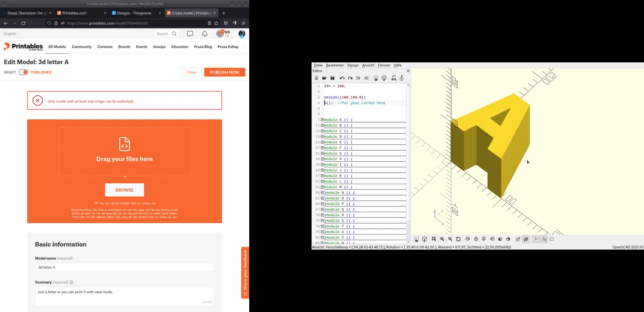Image resolution: width=644 pixels, height=312 pixels.
Task: Click BROWSE to upload model files
Action: coord(124,190)
